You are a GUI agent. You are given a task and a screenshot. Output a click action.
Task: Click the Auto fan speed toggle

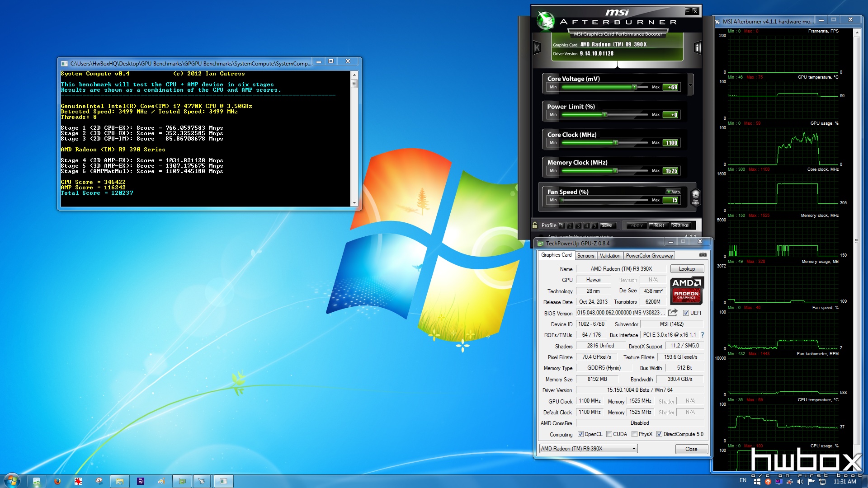tap(672, 191)
